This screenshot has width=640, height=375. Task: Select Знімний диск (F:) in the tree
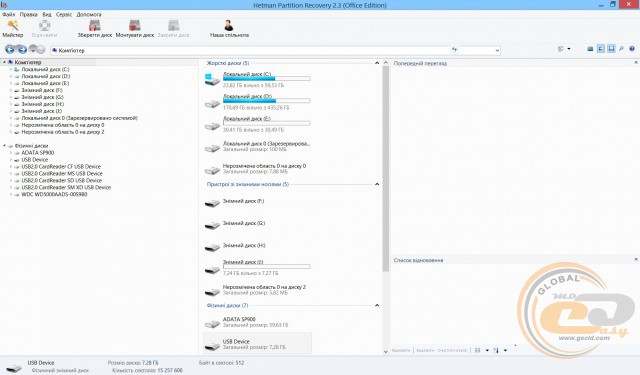pos(42,90)
